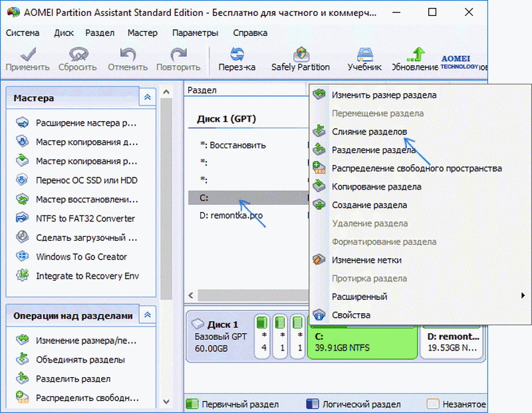Launch NTFS to FAT32 Converter
The height and width of the screenshot is (413, 532).
coord(85,218)
